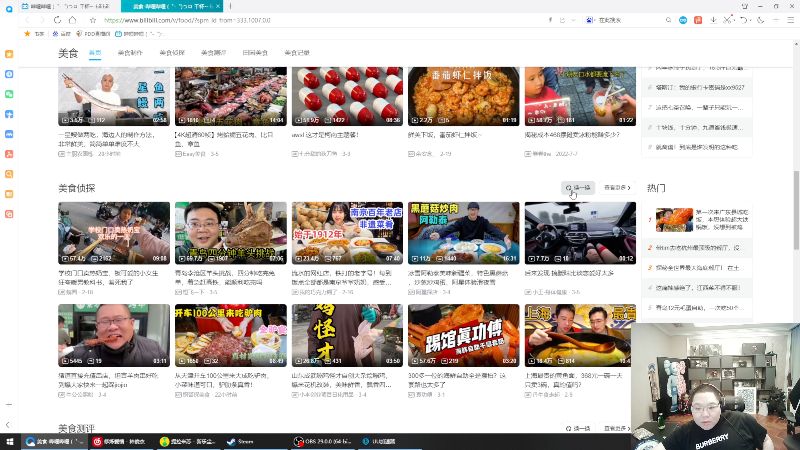
Task: Open the blue round extension icon
Action: click(x=683, y=20)
